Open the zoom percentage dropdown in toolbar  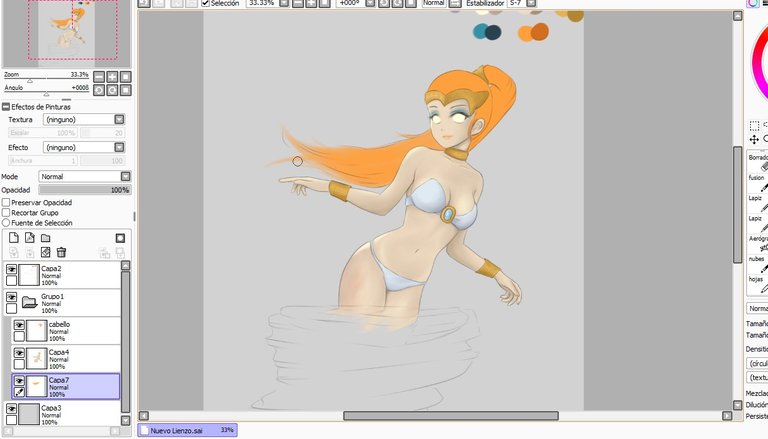coord(284,3)
